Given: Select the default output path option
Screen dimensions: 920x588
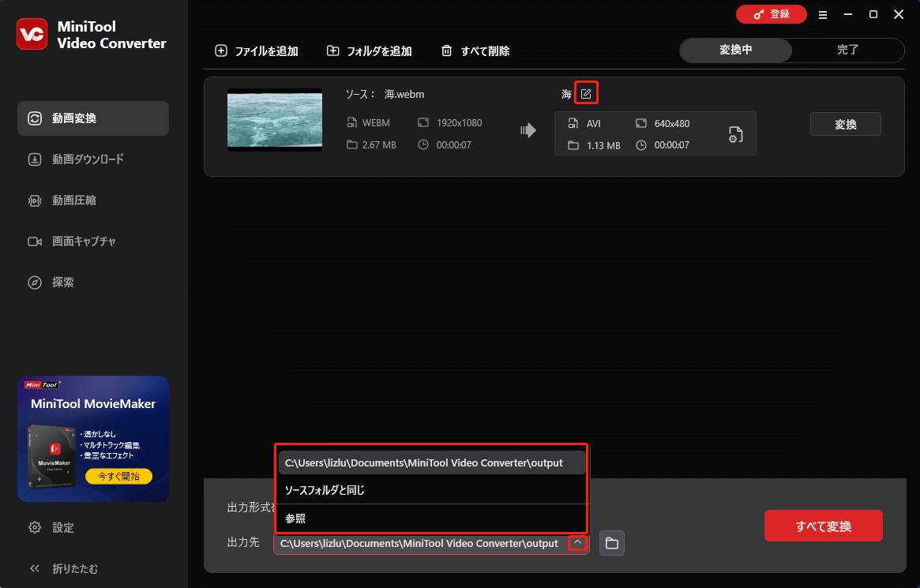Looking at the screenshot, I should tap(432, 463).
